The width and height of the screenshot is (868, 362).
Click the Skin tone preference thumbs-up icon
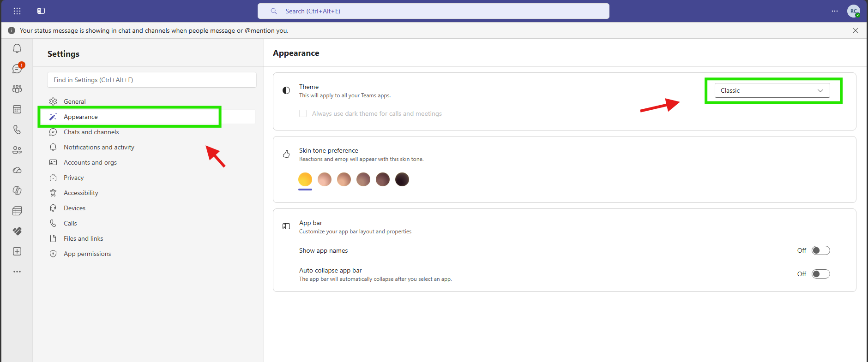[x=286, y=154]
